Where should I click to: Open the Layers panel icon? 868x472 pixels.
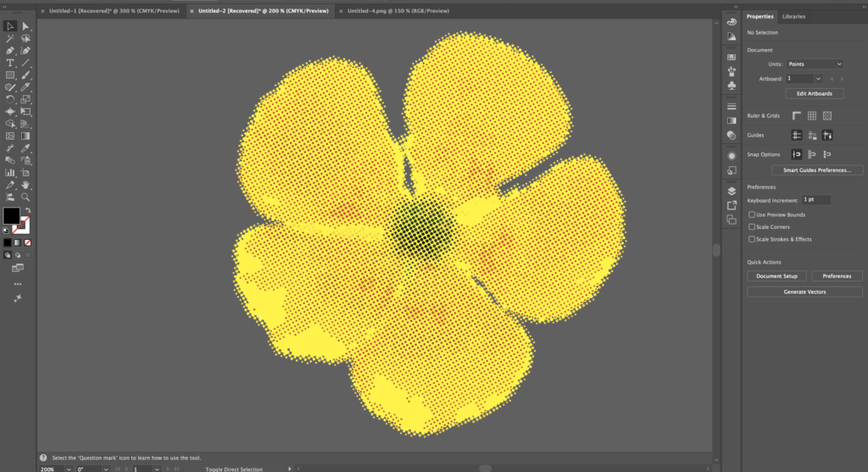[732, 191]
